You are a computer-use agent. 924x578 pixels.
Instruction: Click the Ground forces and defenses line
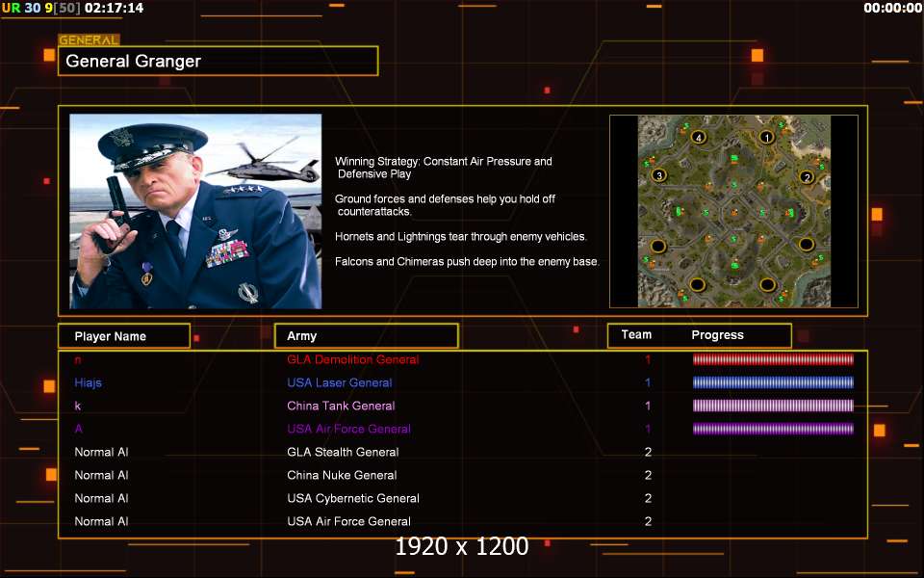pyautogui.click(x=446, y=205)
